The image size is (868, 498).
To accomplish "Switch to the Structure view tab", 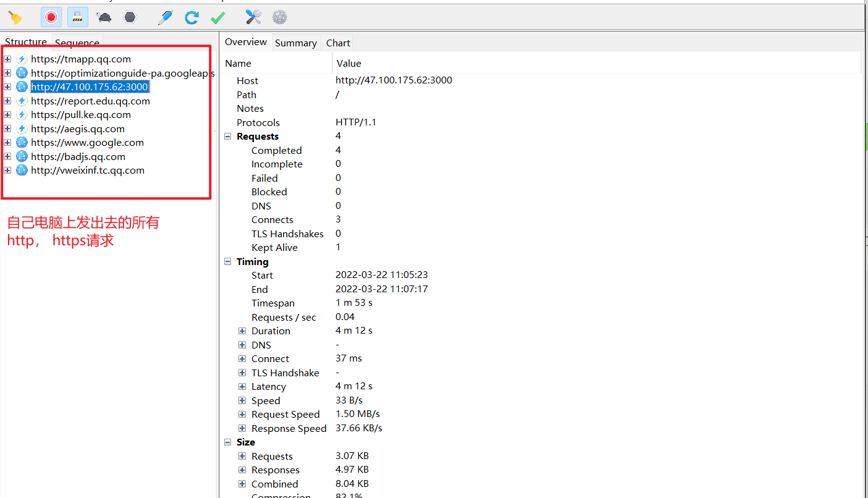I will click(x=26, y=42).
